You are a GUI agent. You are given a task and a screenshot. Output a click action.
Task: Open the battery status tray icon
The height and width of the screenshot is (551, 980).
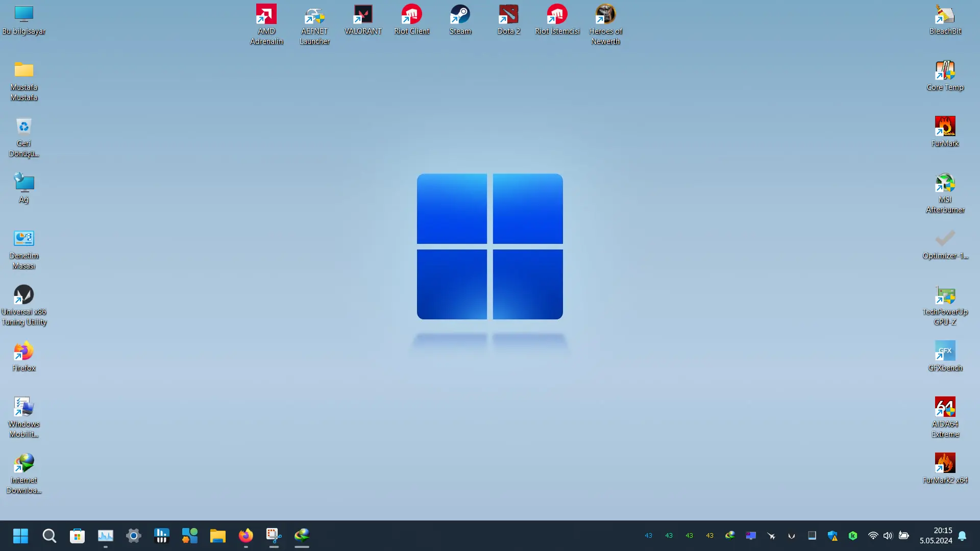pyautogui.click(x=903, y=536)
